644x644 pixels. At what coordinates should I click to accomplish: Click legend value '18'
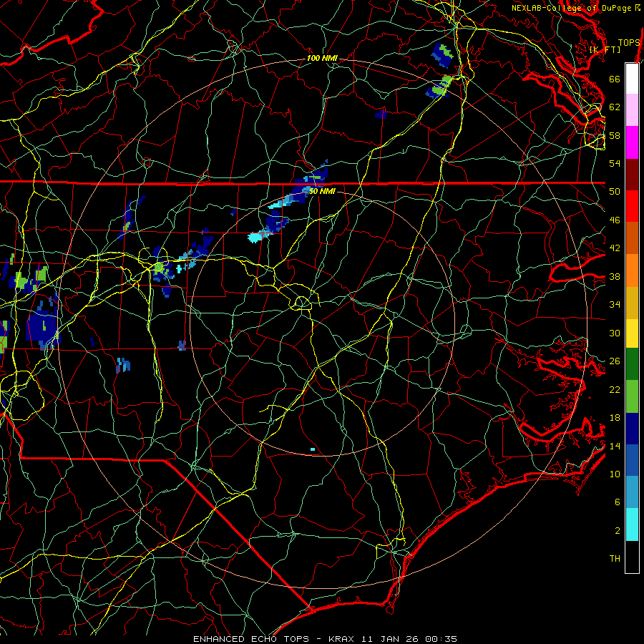pyautogui.click(x=615, y=418)
